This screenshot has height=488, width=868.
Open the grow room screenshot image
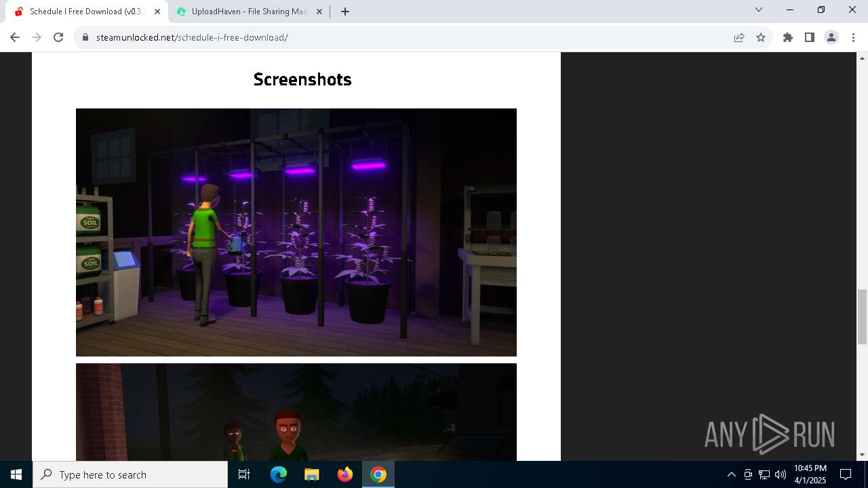click(x=296, y=232)
